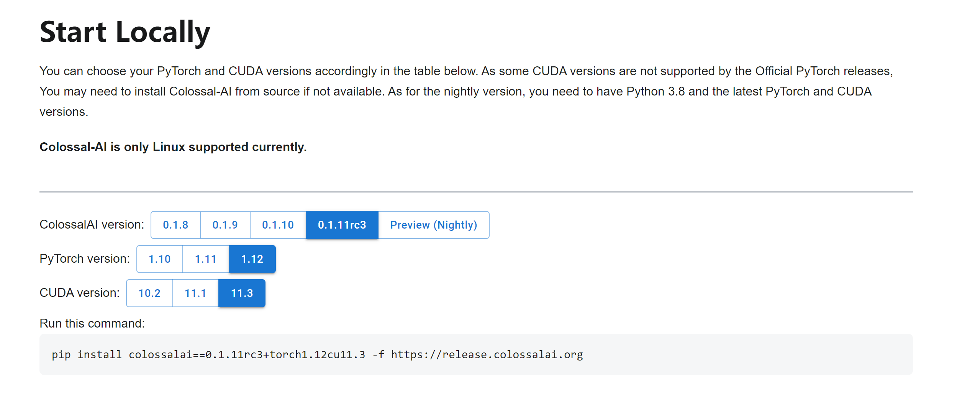Select ColossalAI version 0.1.9
This screenshot has width=980, height=410.
pos(225,225)
